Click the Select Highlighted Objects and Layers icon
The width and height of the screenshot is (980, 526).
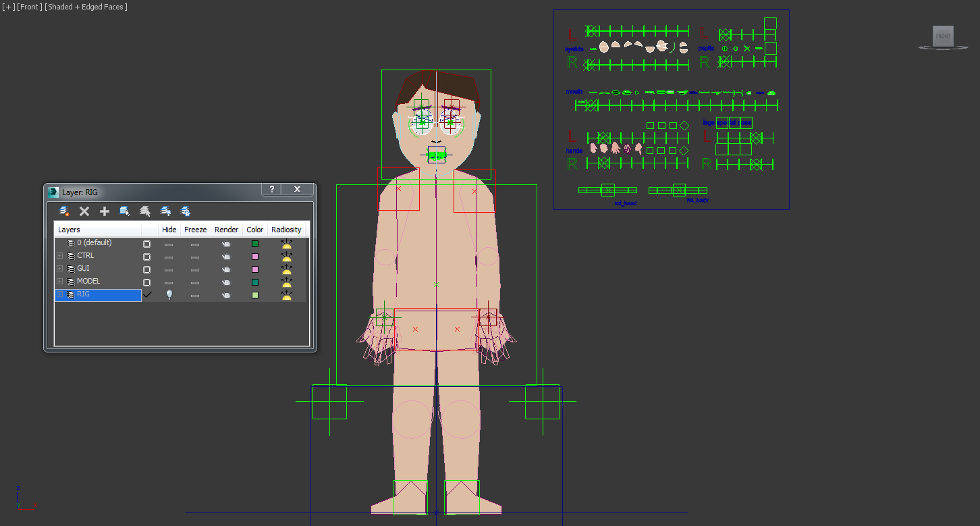pos(124,211)
